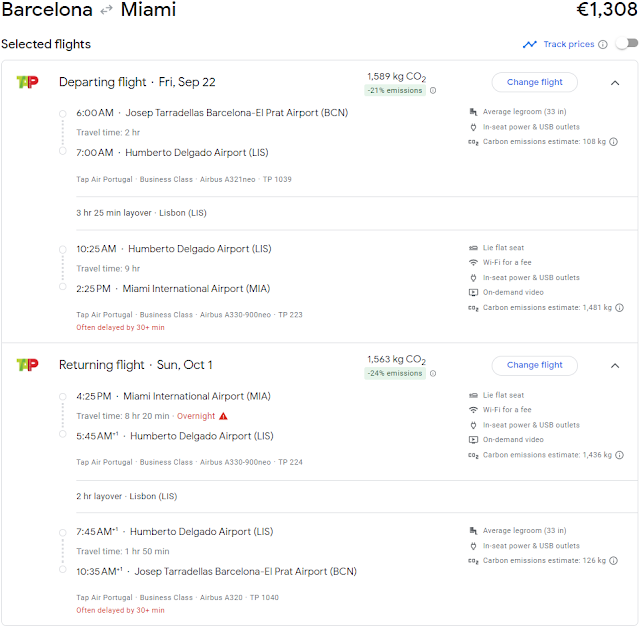The image size is (639, 628).
Task: Click the Wi-Fi icon on the Lisbon–Miami flight
Action: [x=473, y=263]
